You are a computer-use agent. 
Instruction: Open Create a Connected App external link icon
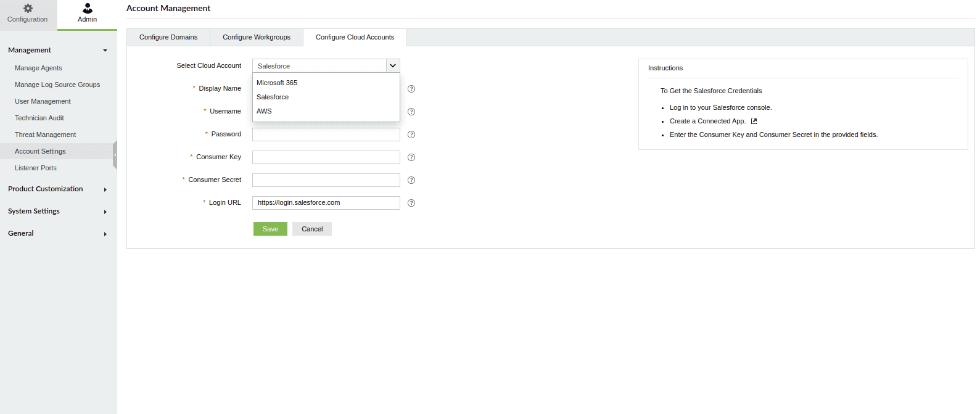(754, 122)
